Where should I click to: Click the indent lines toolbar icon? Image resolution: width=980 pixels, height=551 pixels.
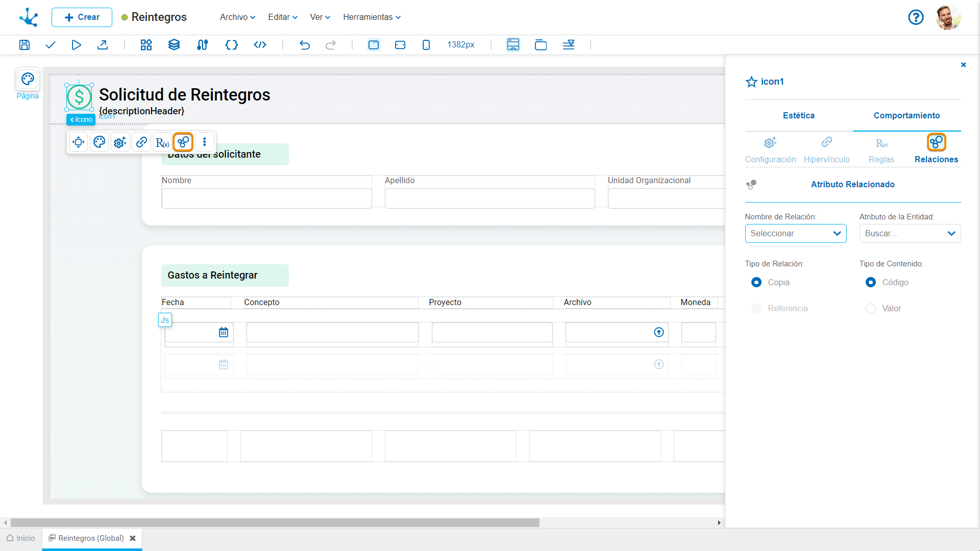click(569, 45)
